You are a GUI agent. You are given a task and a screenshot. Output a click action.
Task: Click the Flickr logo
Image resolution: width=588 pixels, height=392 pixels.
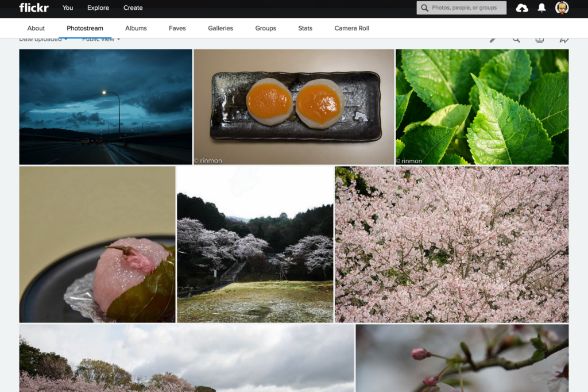click(x=33, y=7)
